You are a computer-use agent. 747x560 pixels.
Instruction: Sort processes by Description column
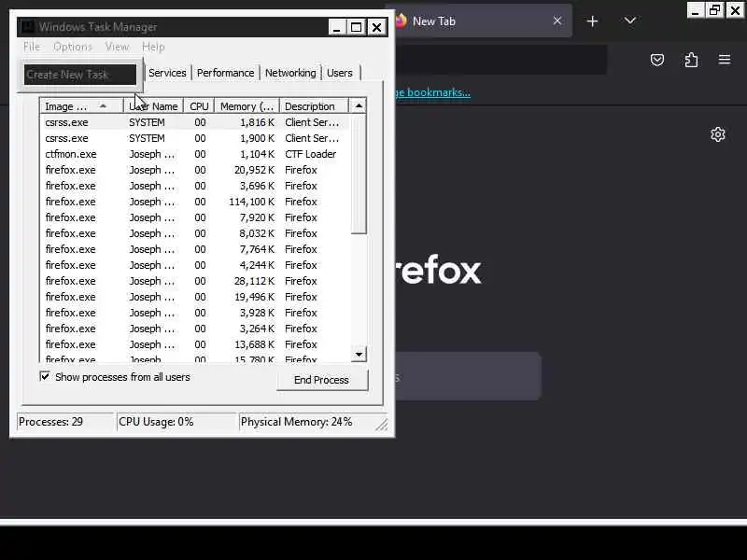pos(314,106)
